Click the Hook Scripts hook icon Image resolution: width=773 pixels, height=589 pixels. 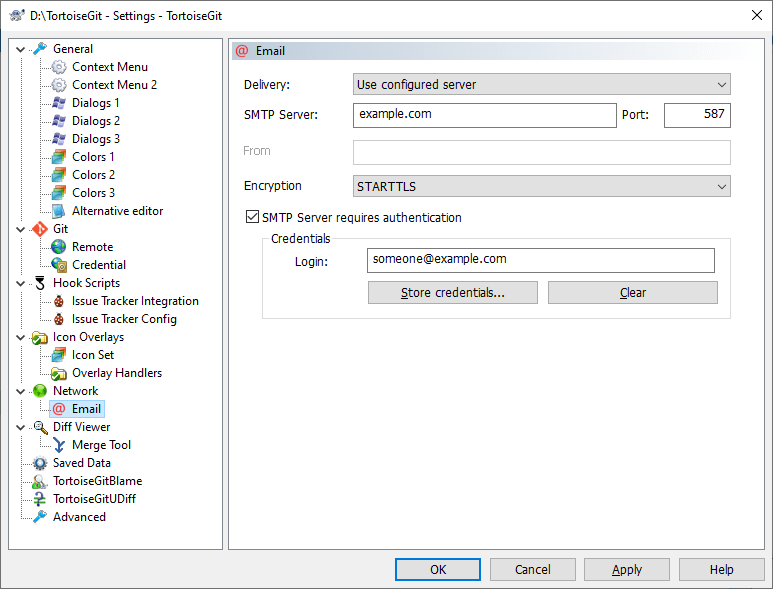point(40,283)
